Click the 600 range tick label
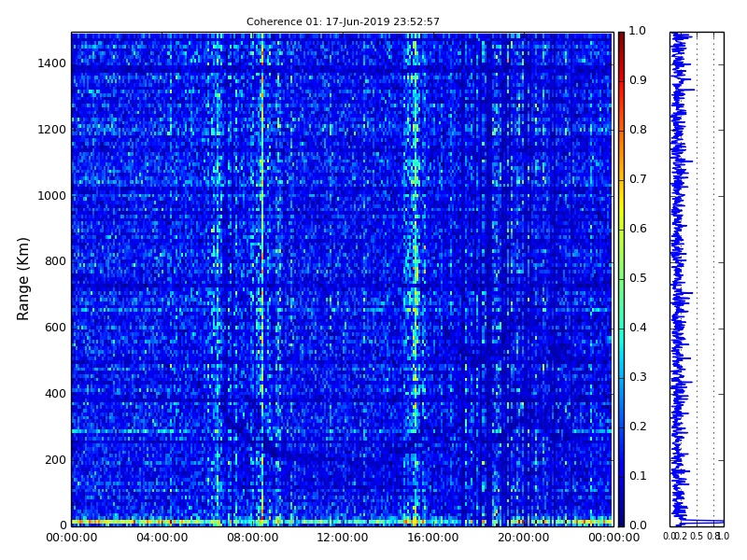This screenshot has height=560, width=747. [55, 328]
